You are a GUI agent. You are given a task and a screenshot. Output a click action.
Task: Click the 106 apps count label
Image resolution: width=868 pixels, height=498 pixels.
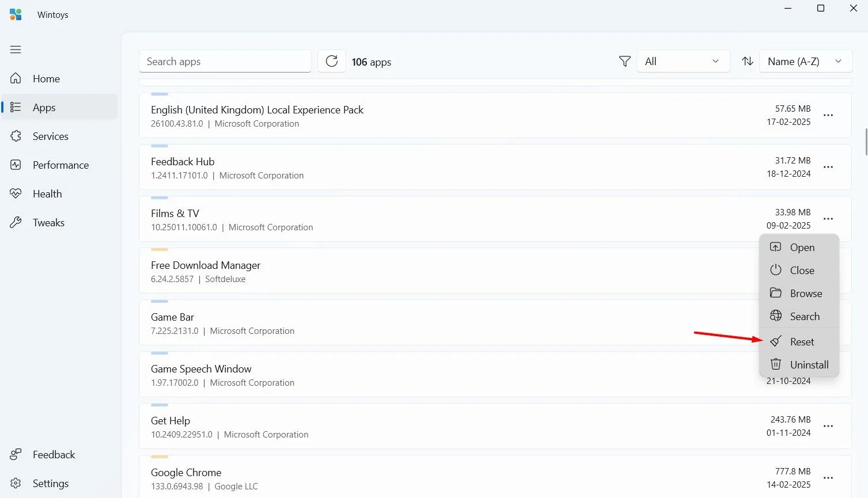372,62
